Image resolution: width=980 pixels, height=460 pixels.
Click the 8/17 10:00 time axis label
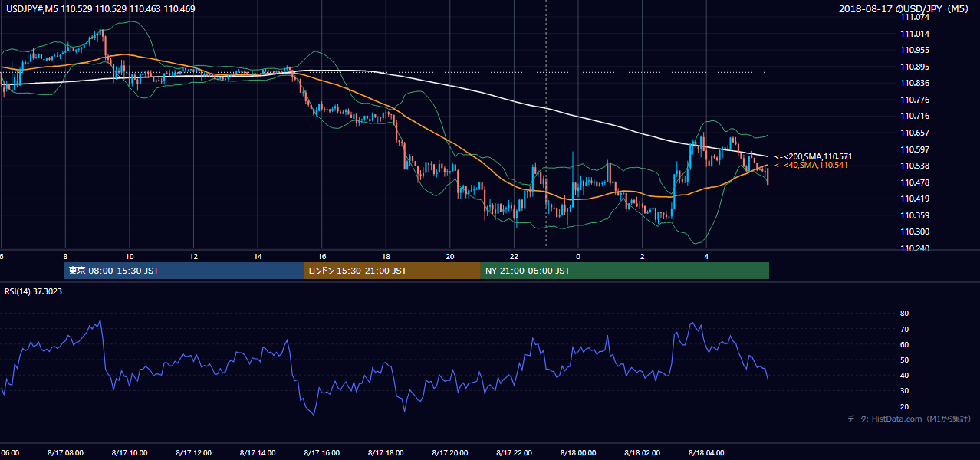[129, 452]
